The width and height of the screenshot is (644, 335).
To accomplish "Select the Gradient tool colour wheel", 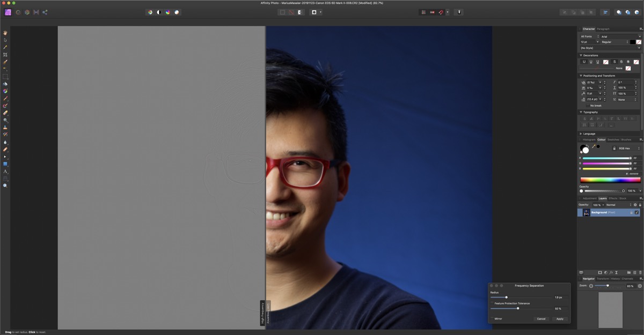I will pyautogui.click(x=5, y=91).
